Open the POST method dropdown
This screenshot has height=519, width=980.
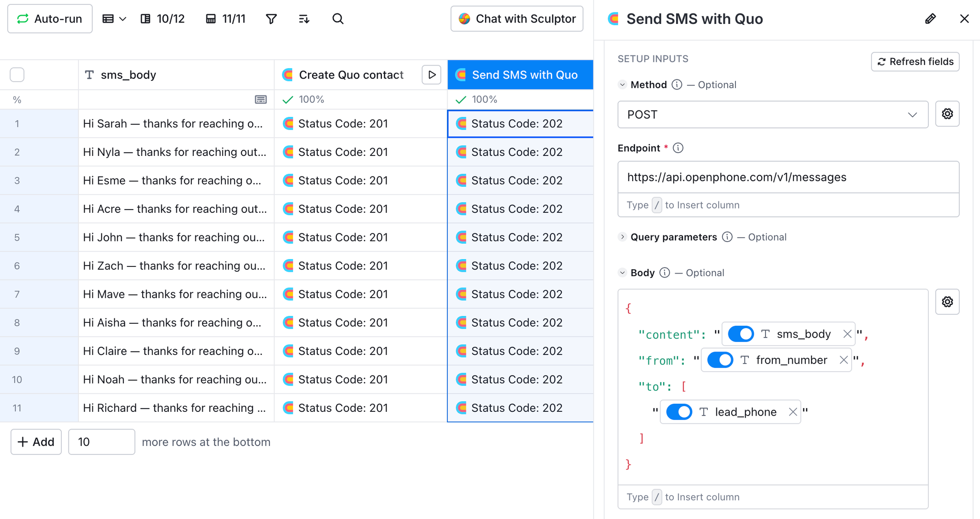point(772,114)
